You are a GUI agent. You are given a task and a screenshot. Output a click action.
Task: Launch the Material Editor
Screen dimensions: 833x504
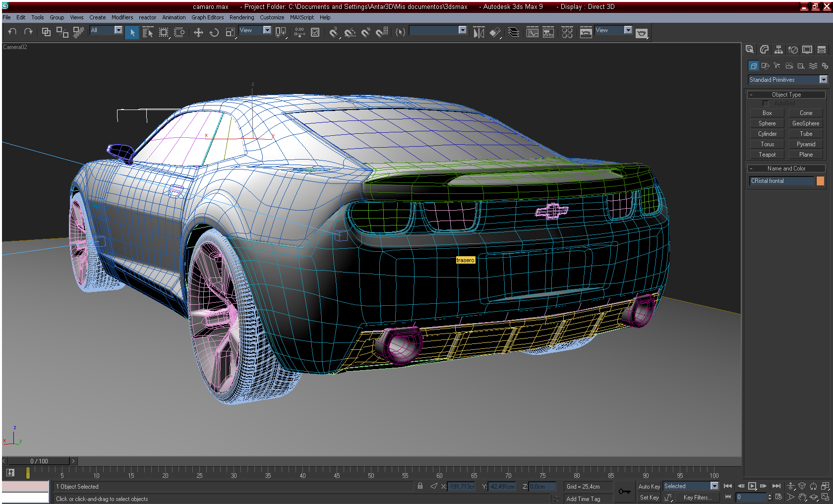pyautogui.click(x=567, y=32)
